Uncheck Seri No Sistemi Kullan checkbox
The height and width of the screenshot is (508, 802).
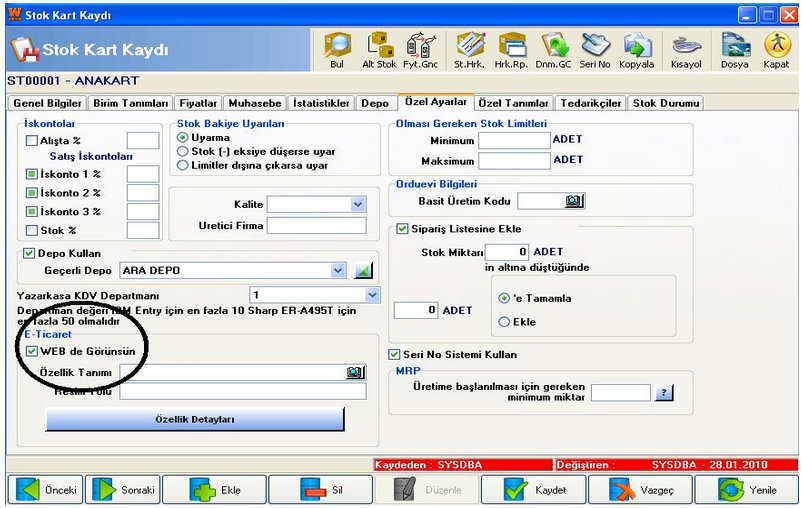coord(394,354)
